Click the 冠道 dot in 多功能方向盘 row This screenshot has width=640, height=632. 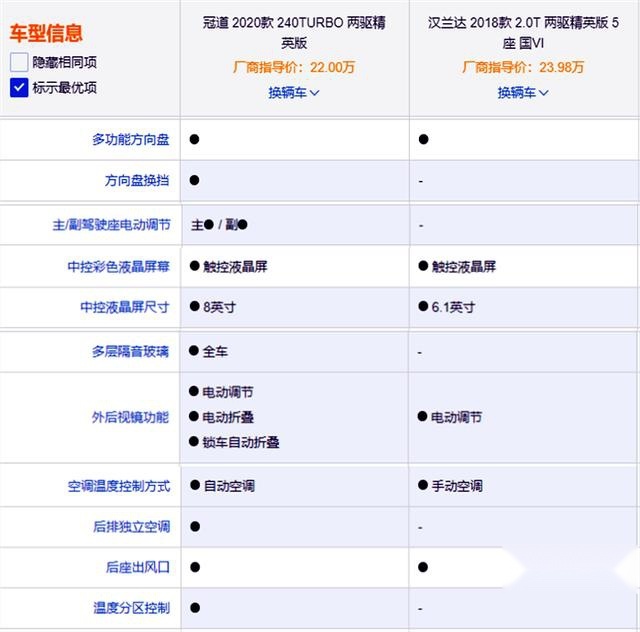click(x=194, y=139)
